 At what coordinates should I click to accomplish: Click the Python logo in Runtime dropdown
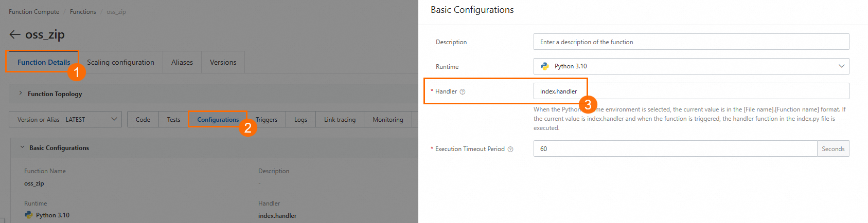(x=545, y=66)
